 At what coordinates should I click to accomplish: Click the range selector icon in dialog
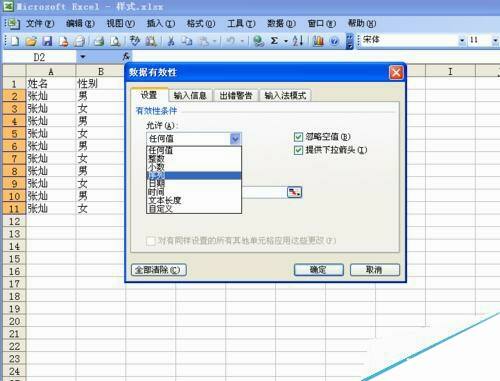[x=294, y=192]
